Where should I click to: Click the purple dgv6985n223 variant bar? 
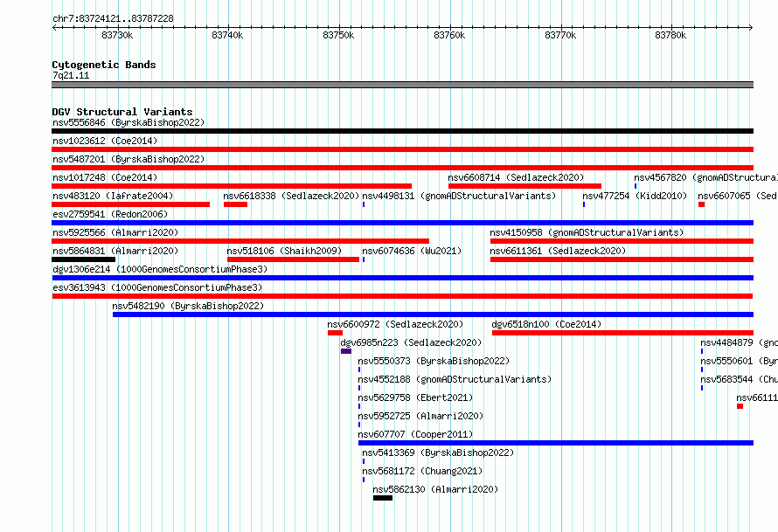click(x=346, y=351)
